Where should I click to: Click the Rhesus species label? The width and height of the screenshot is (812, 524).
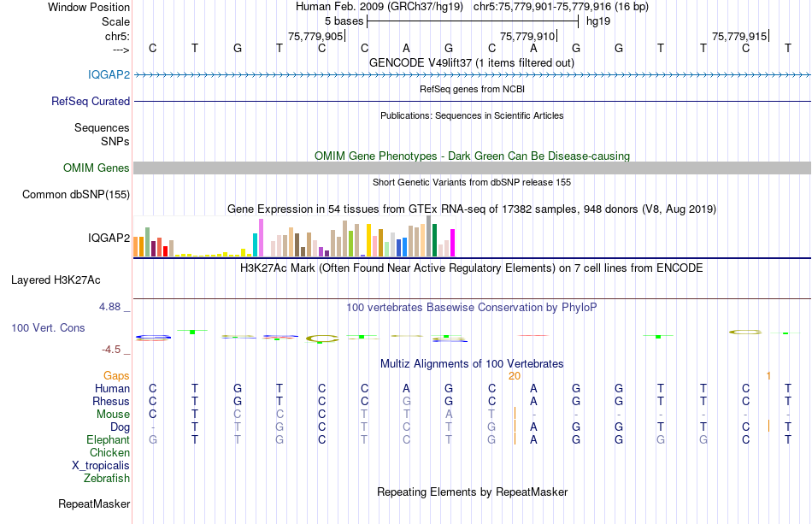point(111,401)
